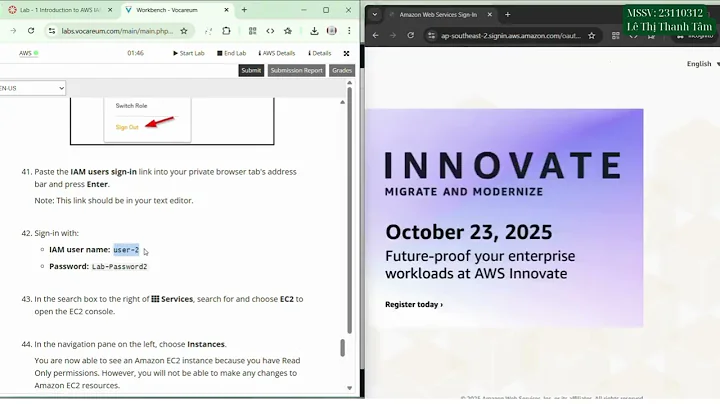Go forward in the AWS Sign-In browser window
The height and width of the screenshot is (404, 720).
(x=393, y=35)
